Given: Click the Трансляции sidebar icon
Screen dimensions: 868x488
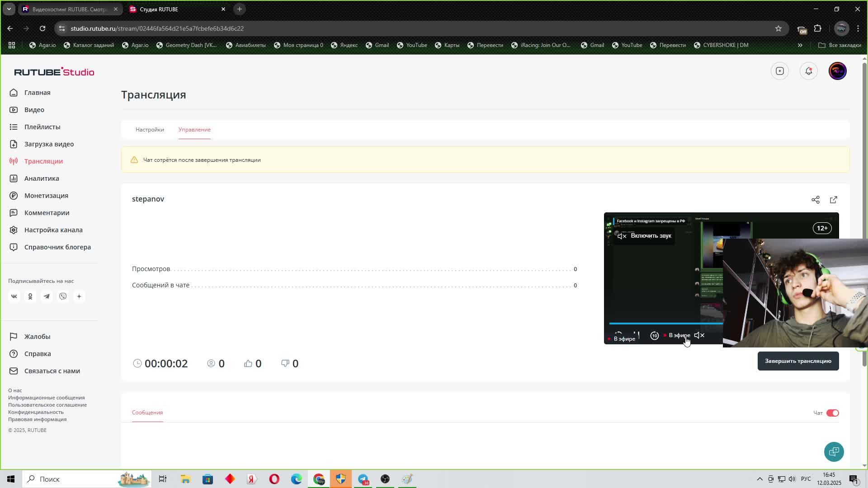Looking at the screenshot, I should 13,161.
